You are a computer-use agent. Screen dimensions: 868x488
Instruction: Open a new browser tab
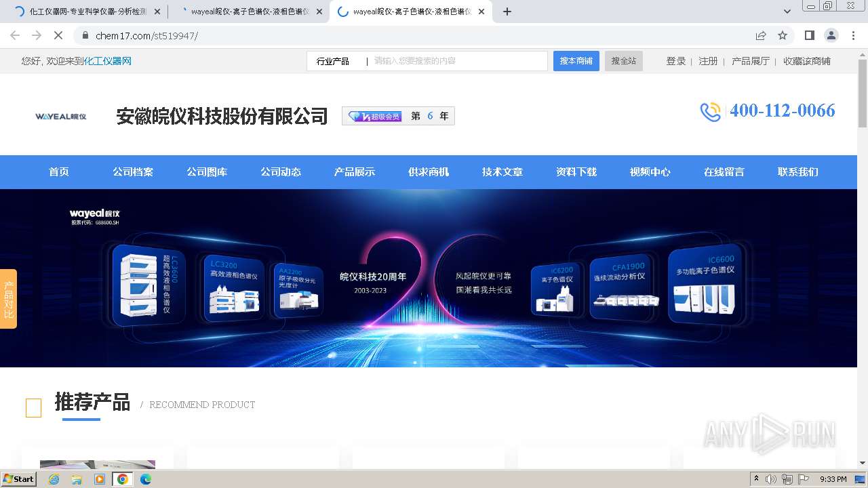tap(507, 12)
